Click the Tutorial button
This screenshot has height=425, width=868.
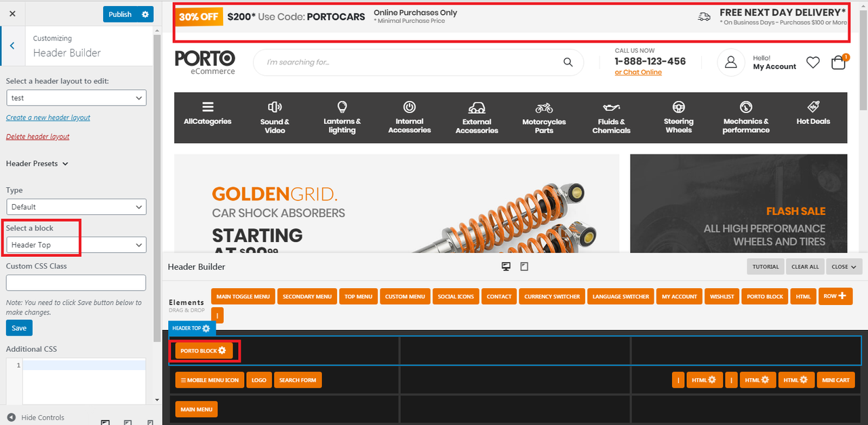pos(766,266)
